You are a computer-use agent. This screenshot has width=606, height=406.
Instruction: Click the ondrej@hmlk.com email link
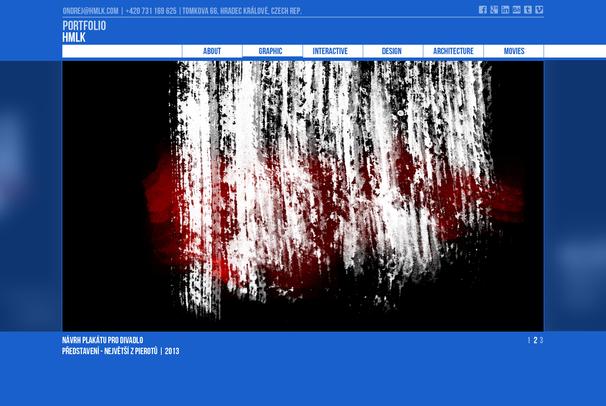coord(90,11)
